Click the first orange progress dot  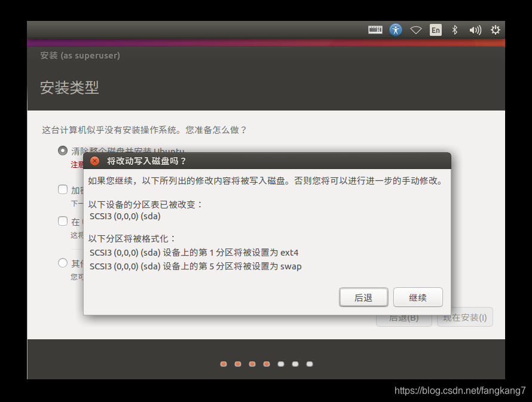point(224,364)
